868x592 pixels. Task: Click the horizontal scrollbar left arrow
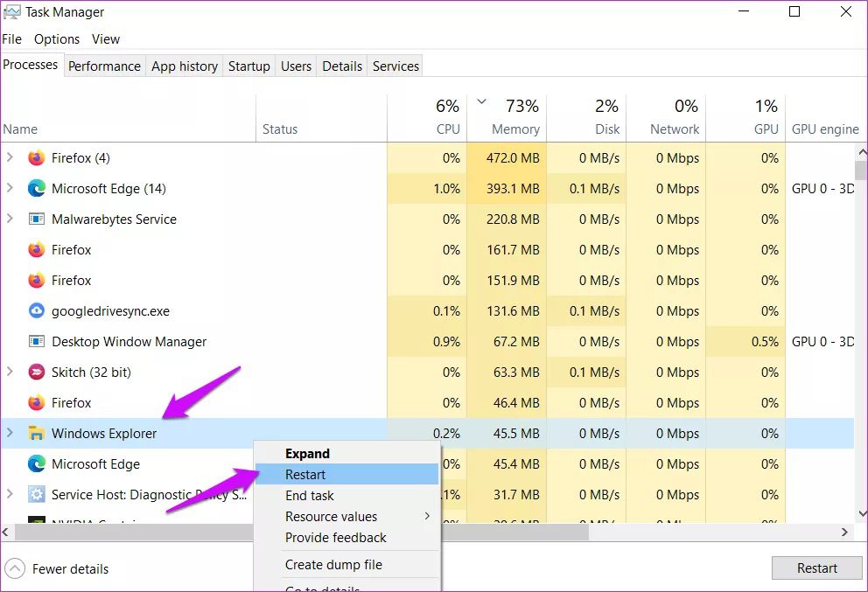(5, 533)
